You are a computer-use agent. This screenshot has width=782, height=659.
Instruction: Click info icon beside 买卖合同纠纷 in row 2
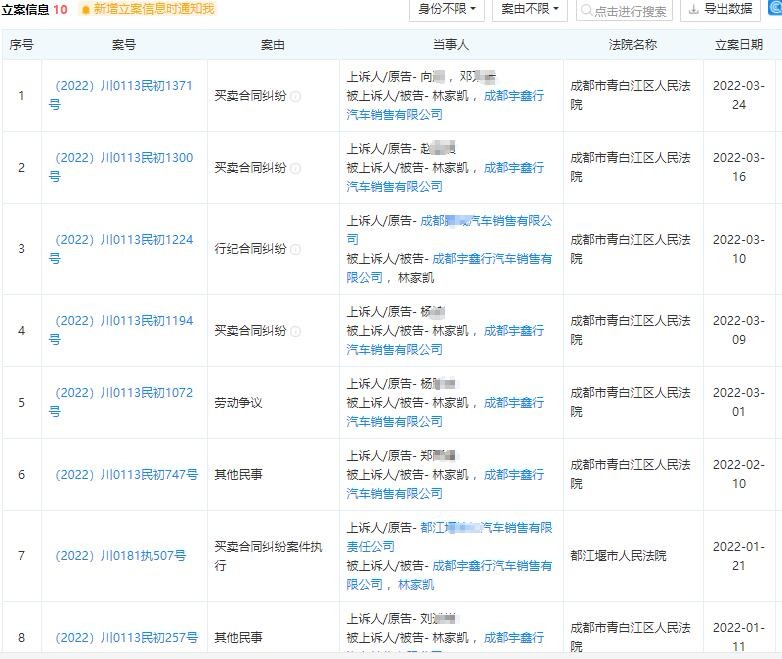click(296, 168)
